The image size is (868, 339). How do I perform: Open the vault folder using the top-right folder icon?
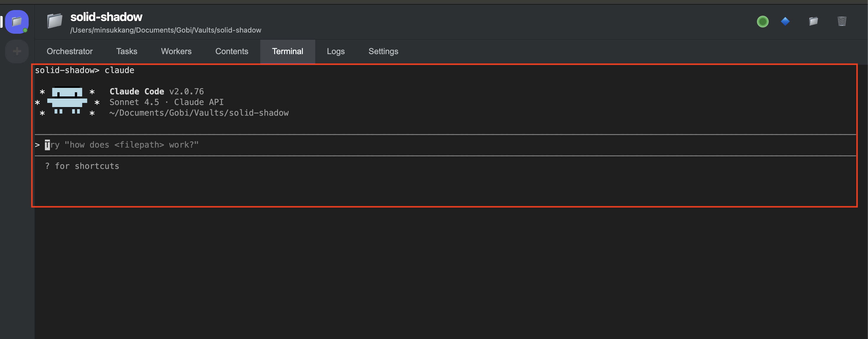pyautogui.click(x=813, y=22)
